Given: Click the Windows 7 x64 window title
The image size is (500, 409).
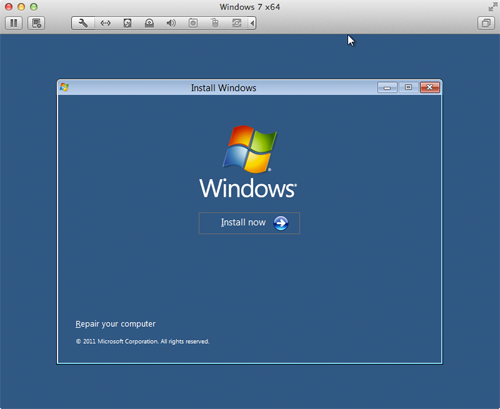Looking at the screenshot, I should 250,7.
